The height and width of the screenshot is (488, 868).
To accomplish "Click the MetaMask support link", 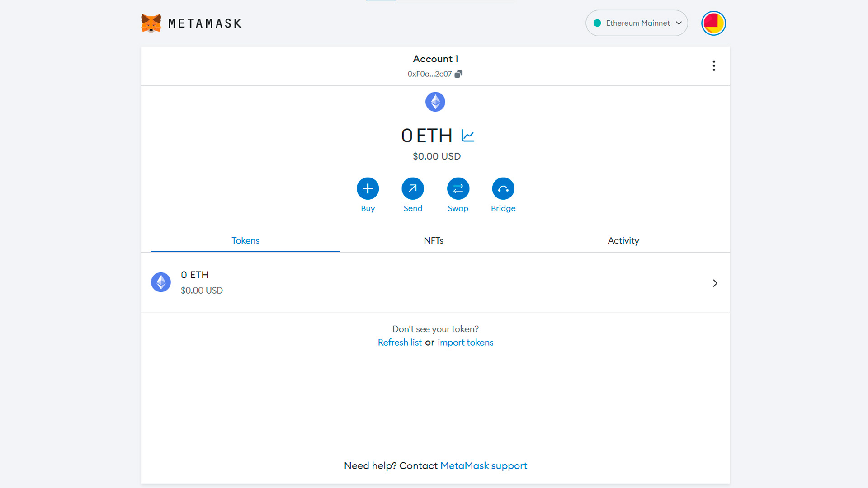I will [483, 465].
